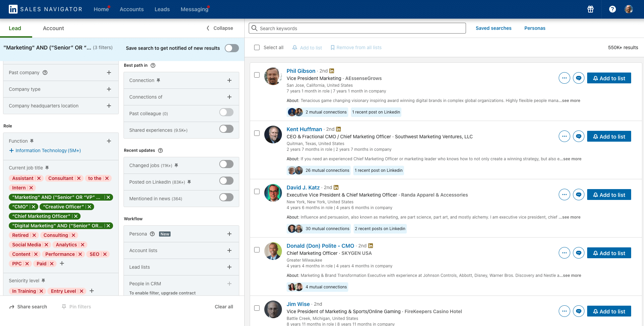Message Jim Wise via chat icon
This screenshot has width=644, height=326.
coord(579,311)
